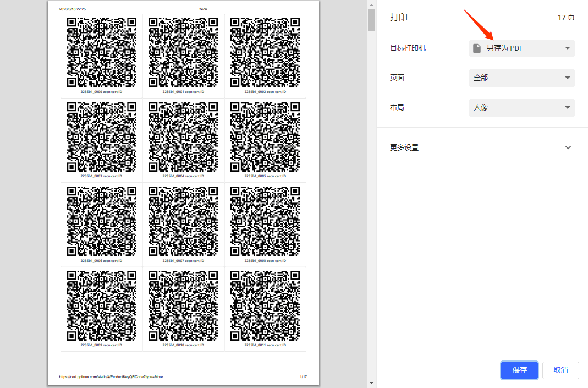Image resolution: width=588 pixels, height=388 pixels.
Task: Click the preview scrollbar up arrow
Action: point(371,4)
